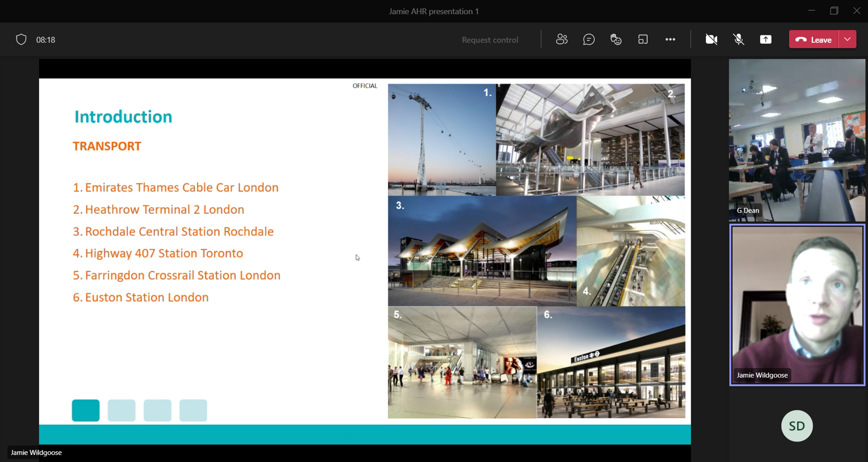Click the SD participant avatar
Viewport: 868px width, 462px height.
[797, 426]
